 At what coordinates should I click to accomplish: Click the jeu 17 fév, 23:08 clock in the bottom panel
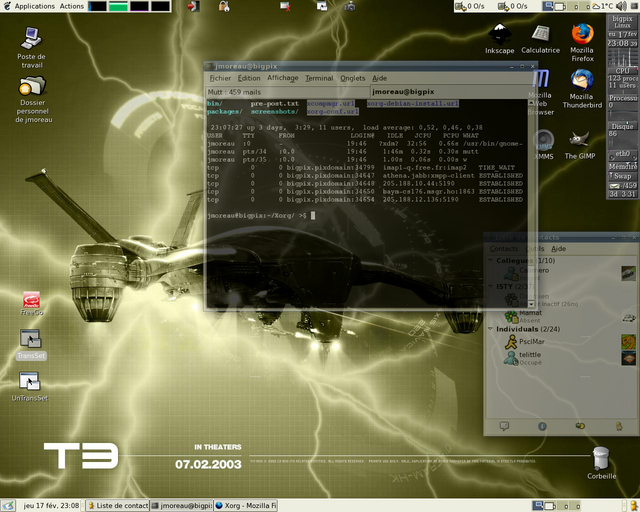(x=51, y=505)
